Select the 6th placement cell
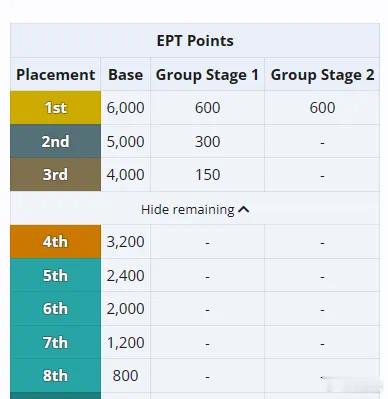 point(56,309)
